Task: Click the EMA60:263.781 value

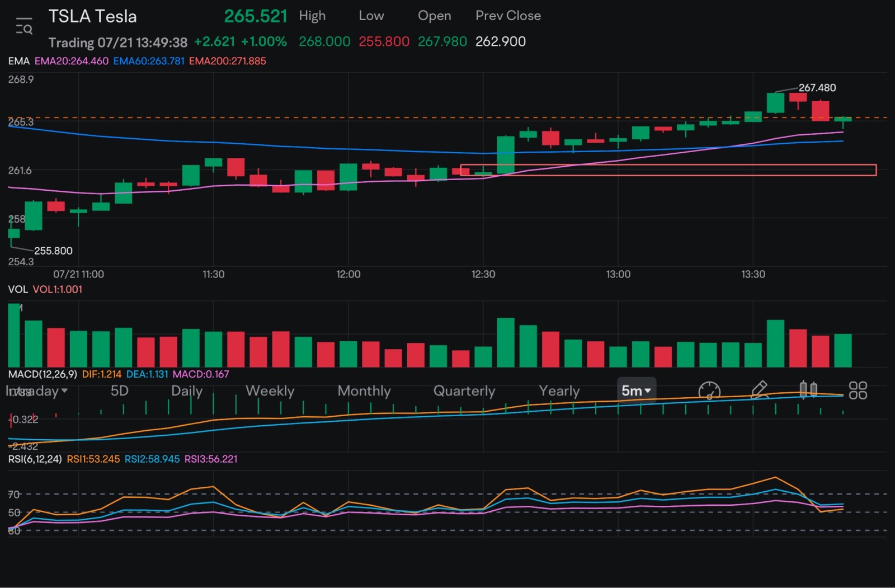Action: [149, 61]
